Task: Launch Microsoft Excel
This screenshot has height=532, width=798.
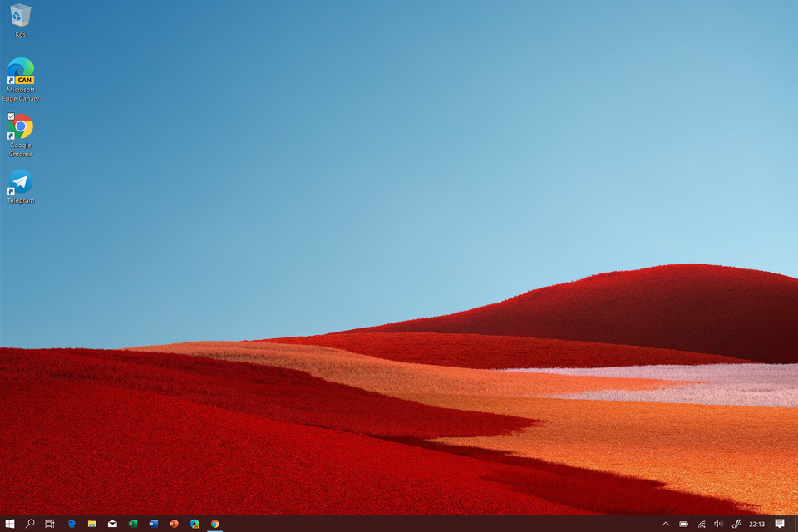Action: [131, 524]
